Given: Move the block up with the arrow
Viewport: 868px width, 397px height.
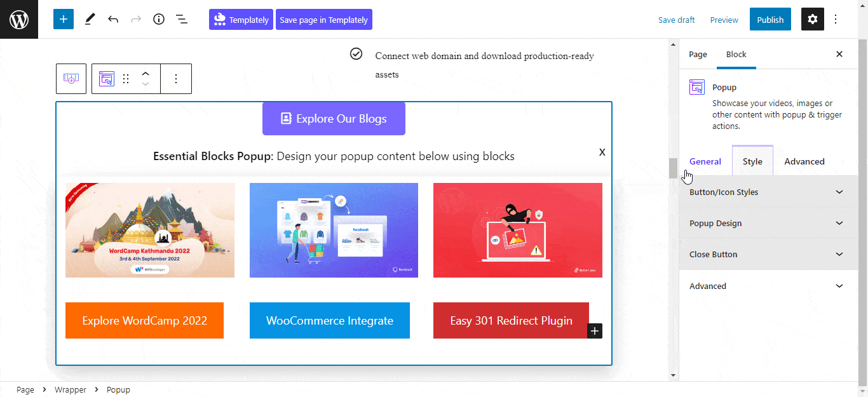Looking at the screenshot, I should (x=146, y=73).
